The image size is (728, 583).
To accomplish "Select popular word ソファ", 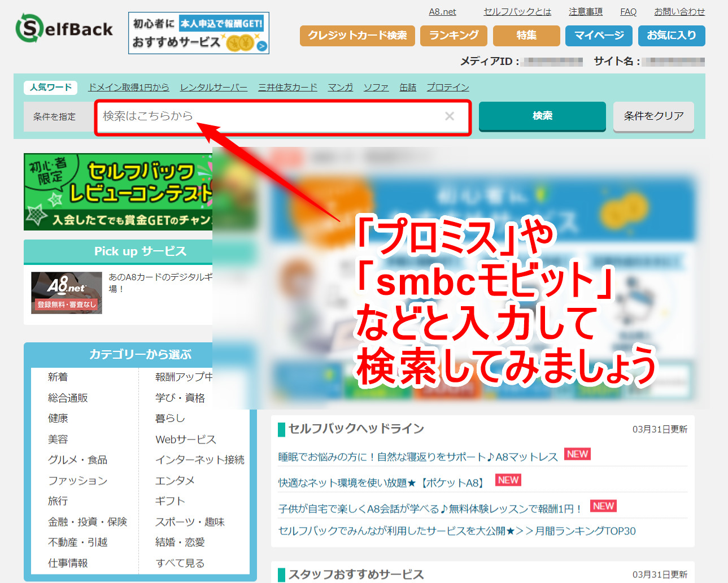I will [x=376, y=88].
